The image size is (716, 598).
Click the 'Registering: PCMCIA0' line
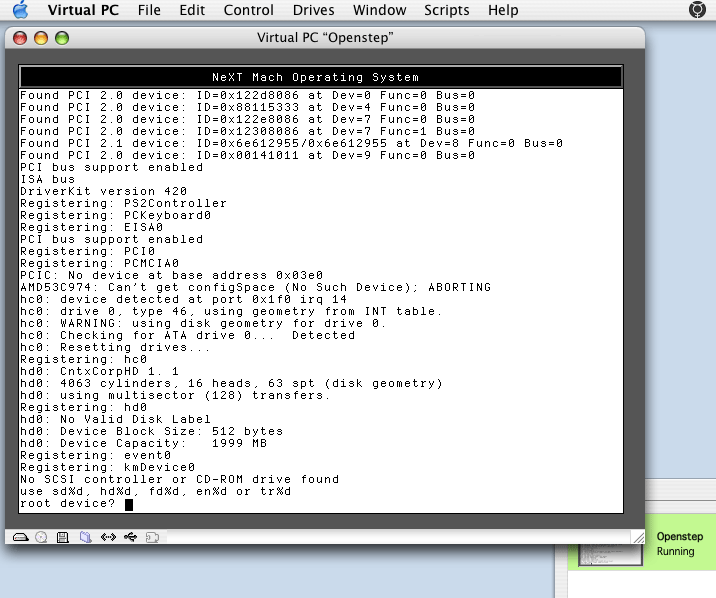click(x=100, y=263)
